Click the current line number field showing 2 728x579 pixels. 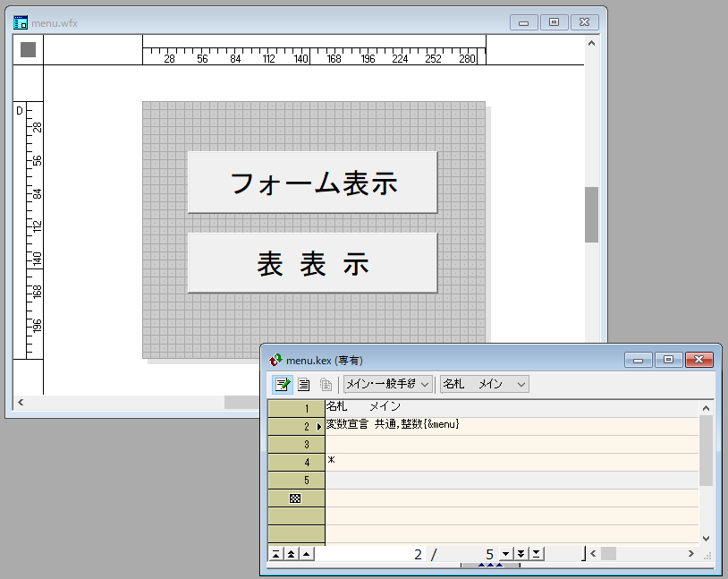(371, 554)
